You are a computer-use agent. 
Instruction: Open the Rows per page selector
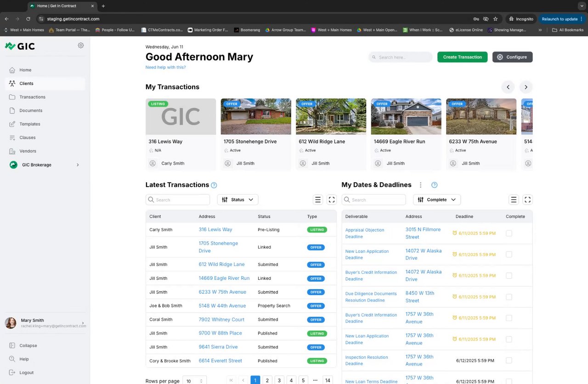coord(194,381)
